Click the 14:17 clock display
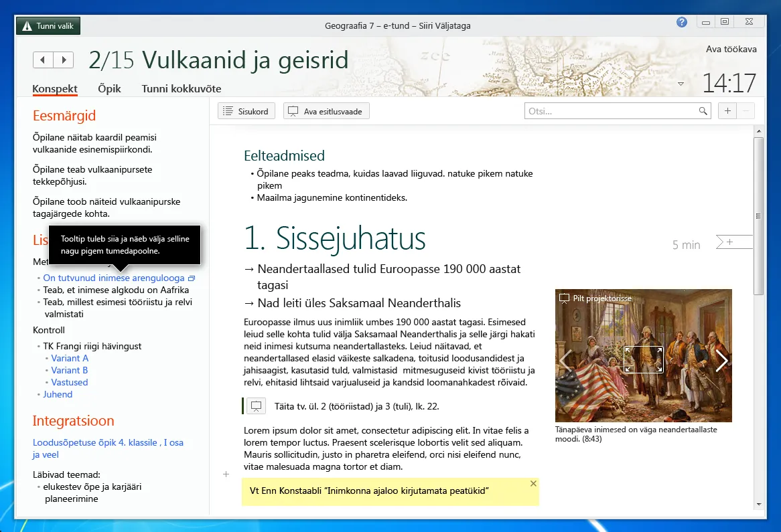This screenshot has height=532, width=781. 729,82
